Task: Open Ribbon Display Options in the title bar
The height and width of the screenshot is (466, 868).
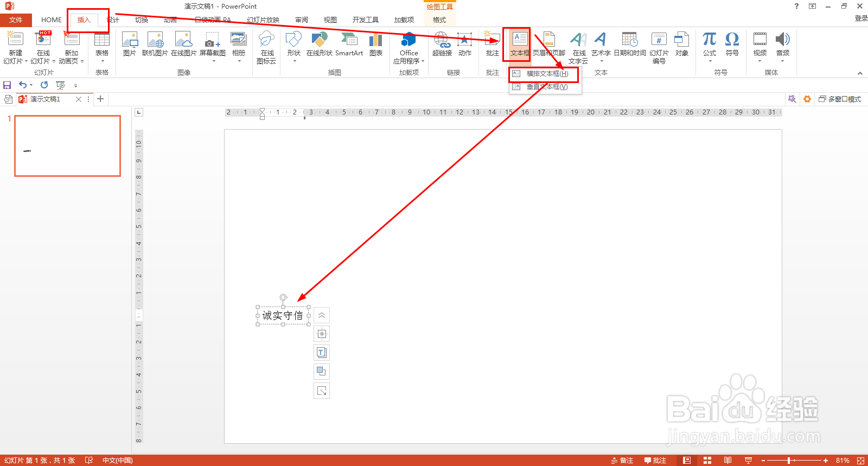Action: tap(812, 7)
